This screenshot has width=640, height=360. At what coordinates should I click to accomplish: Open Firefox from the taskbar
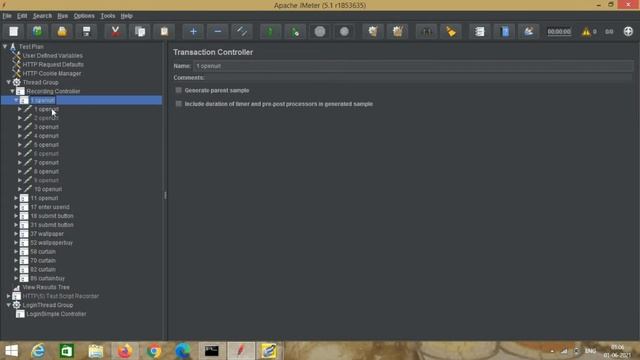pos(124,351)
